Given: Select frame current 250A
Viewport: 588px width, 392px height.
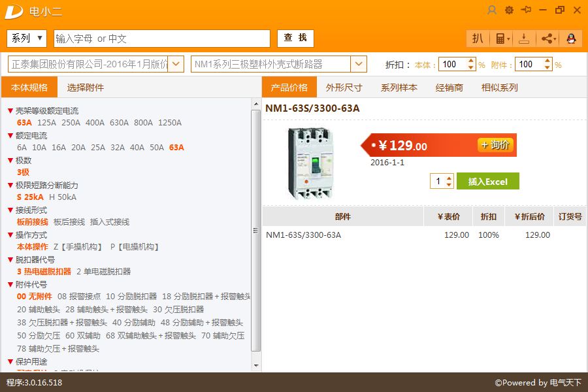Looking at the screenshot, I should 71,123.
